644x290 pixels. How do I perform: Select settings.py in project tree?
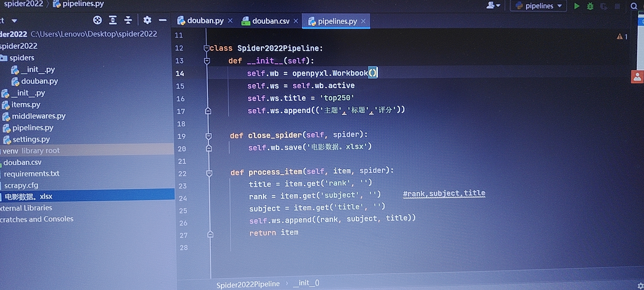[x=31, y=139]
